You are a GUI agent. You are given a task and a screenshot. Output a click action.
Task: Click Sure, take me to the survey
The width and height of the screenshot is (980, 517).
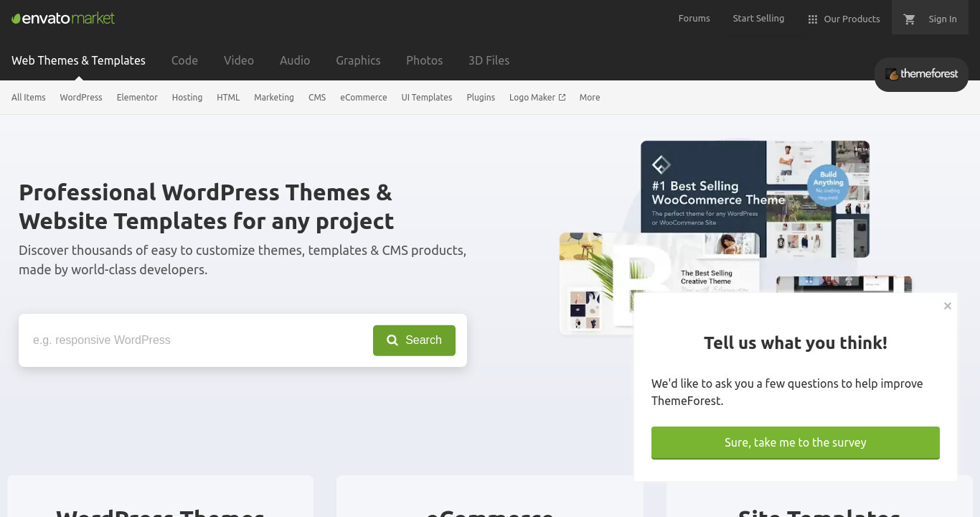point(796,443)
